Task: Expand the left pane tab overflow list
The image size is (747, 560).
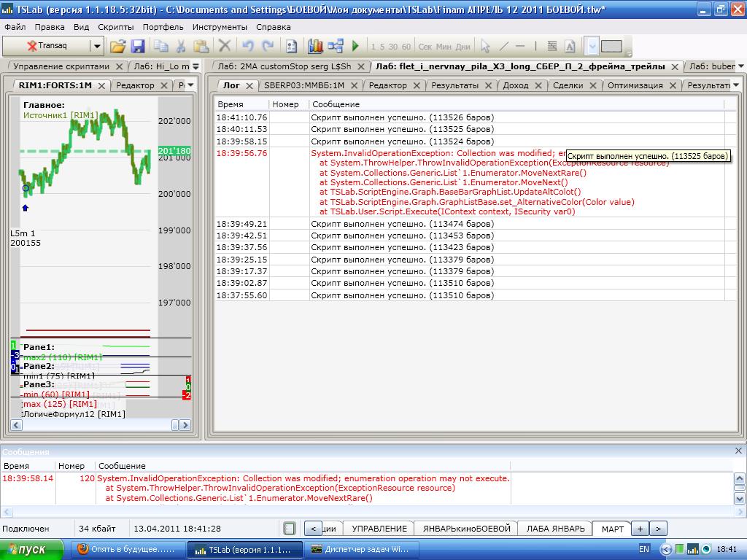Action: (x=191, y=85)
